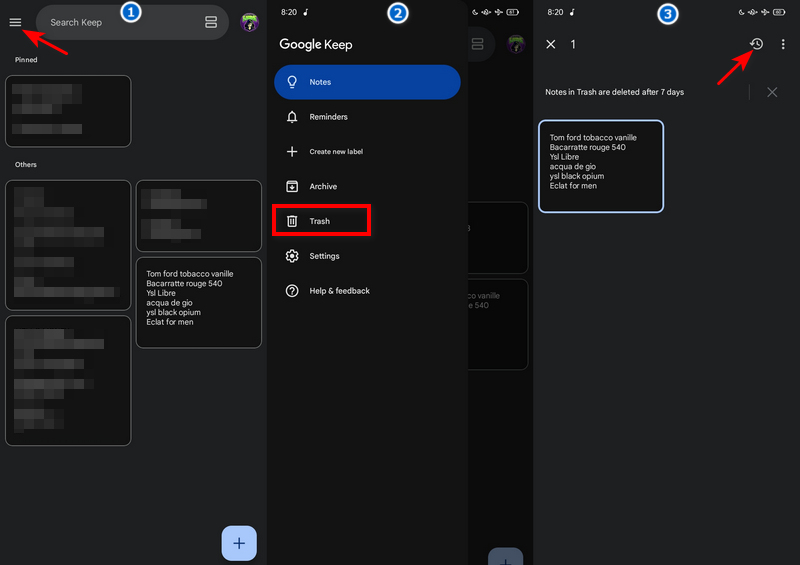Viewport: 800px width, 565px height.
Task: Open Settings in the drawer
Action: (x=367, y=256)
